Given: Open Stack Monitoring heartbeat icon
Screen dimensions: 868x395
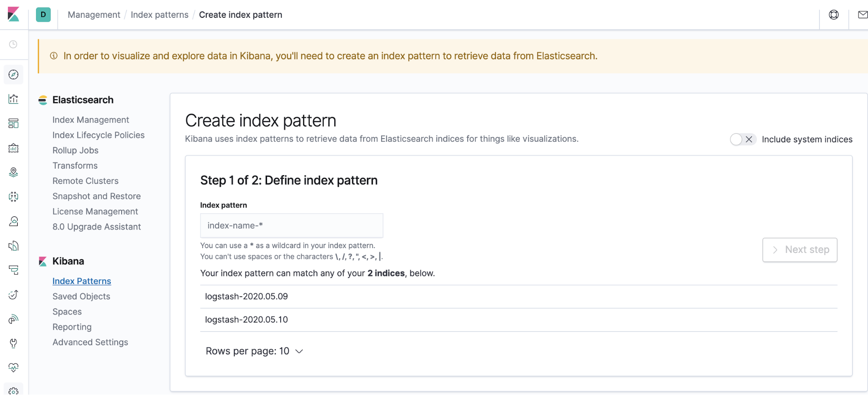Looking at the screenshot, I should coord(13,368).
